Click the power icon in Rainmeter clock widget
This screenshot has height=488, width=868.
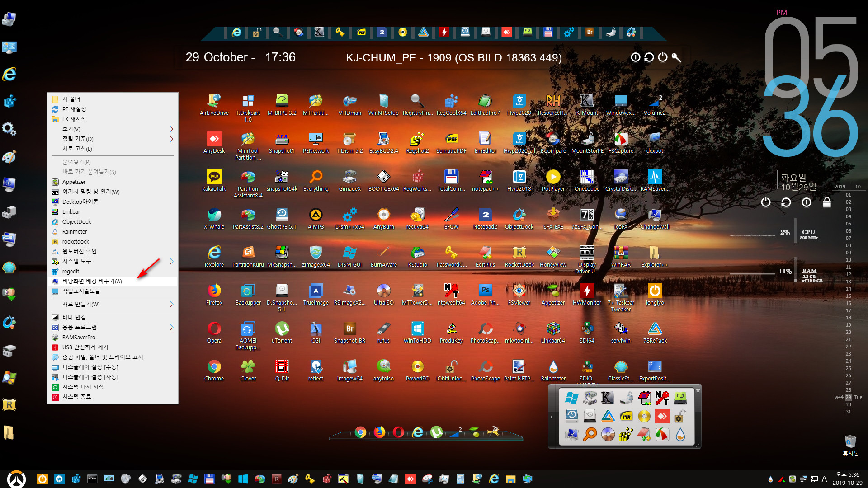[765, 202]
